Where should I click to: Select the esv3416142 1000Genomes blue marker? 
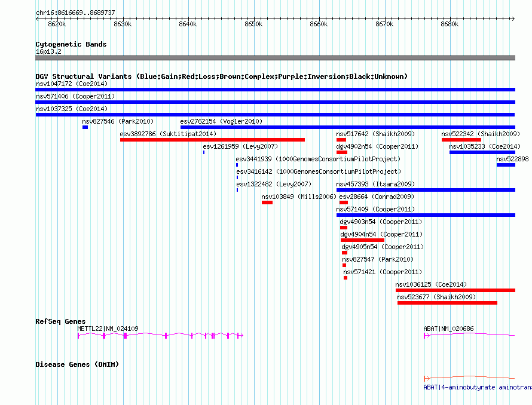coord(237,177)
